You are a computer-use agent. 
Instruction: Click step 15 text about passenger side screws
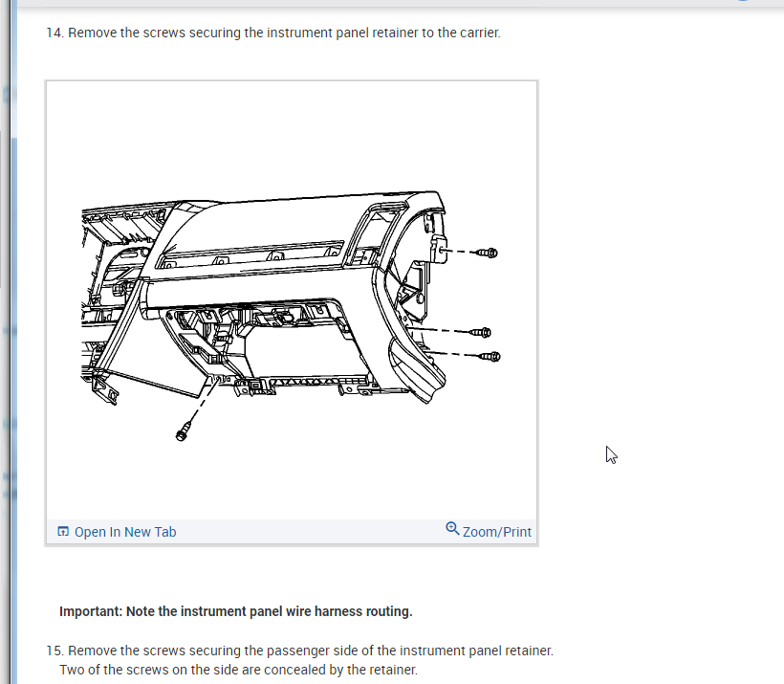300,651
